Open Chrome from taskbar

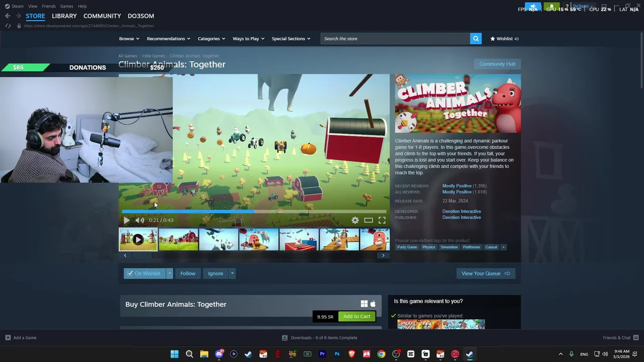pos(381,354)
